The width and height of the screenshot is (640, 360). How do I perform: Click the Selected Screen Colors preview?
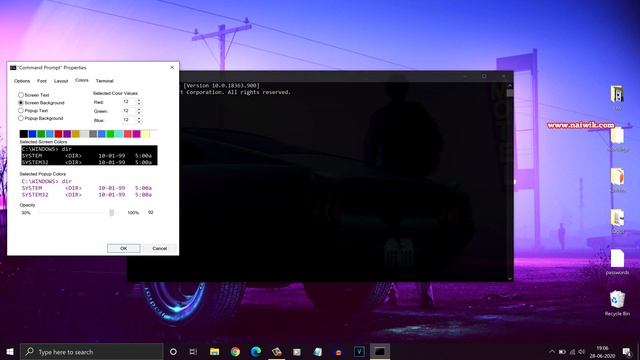(x=89, y=155)
